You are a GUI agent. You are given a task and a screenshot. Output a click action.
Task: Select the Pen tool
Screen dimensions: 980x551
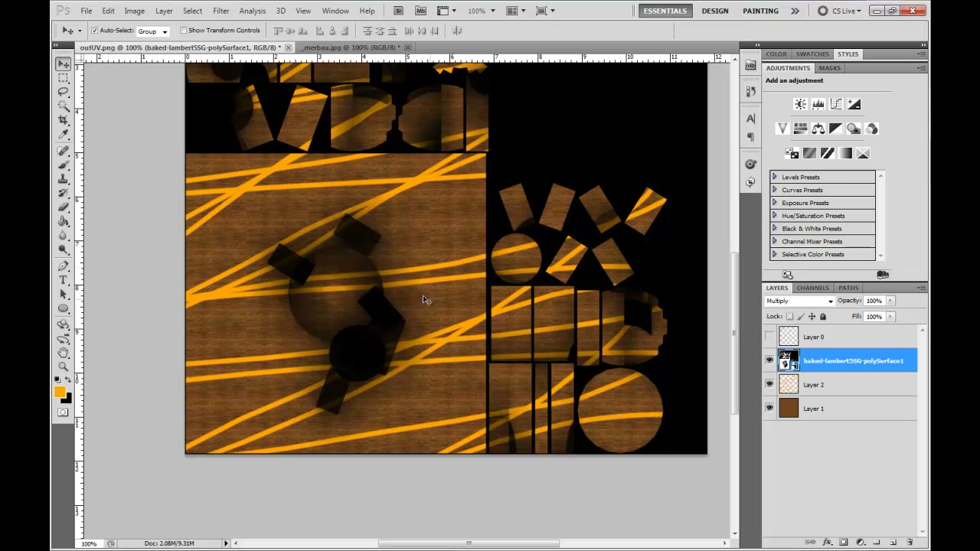(64, 266)
